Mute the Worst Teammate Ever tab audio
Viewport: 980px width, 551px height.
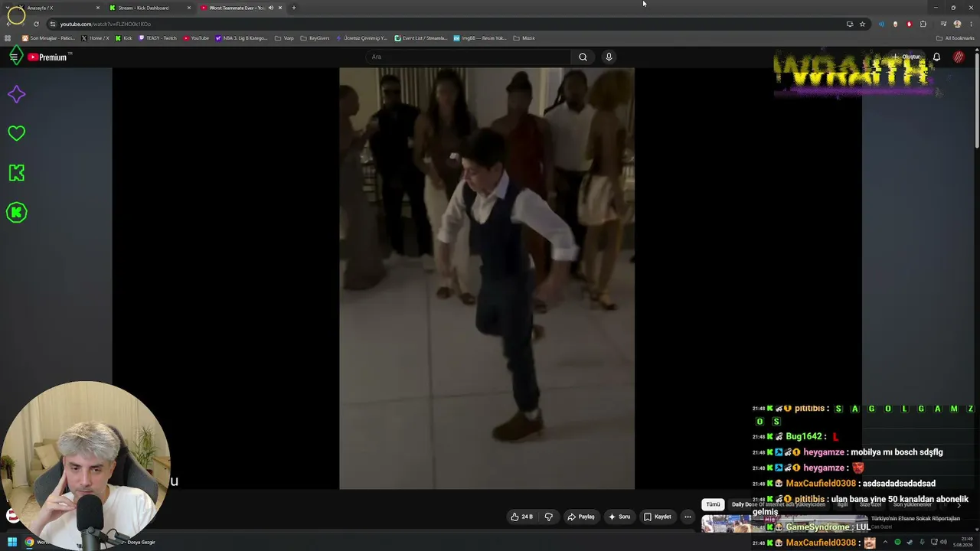270,8
